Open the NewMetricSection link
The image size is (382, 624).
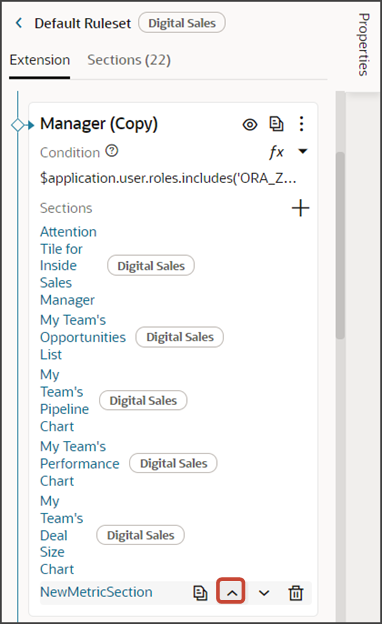(96, 592)
